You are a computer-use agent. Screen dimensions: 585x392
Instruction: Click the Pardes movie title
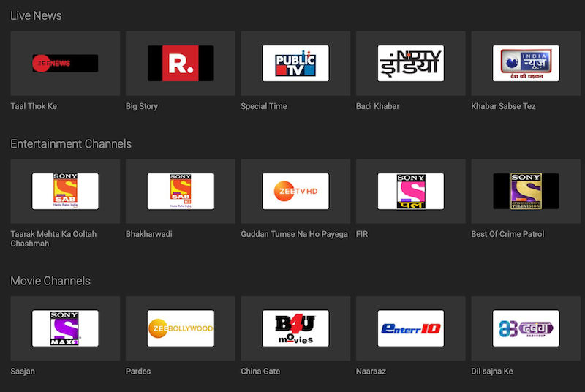click(x=138, y=372)
